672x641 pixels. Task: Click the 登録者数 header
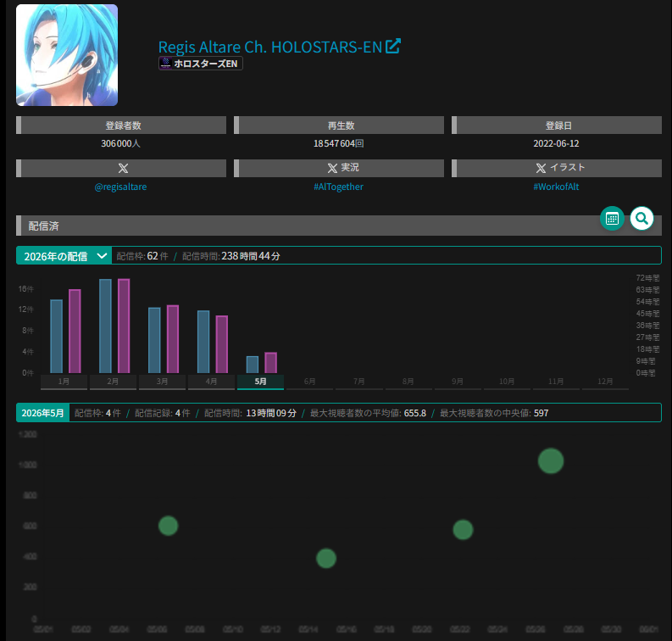tap(121, 125)
